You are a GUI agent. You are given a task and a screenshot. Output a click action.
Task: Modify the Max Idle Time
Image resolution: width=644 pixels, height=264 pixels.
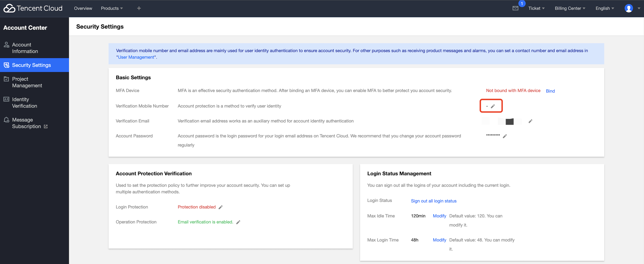439,216
